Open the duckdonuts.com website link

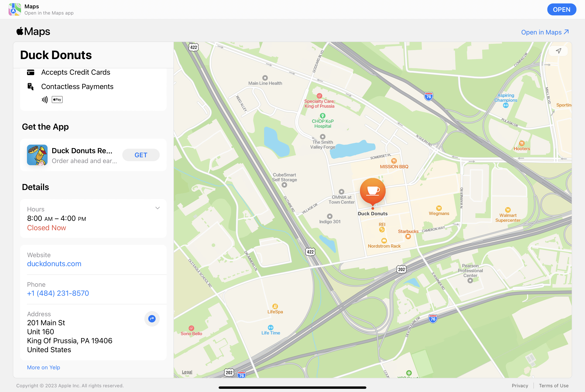54,264
